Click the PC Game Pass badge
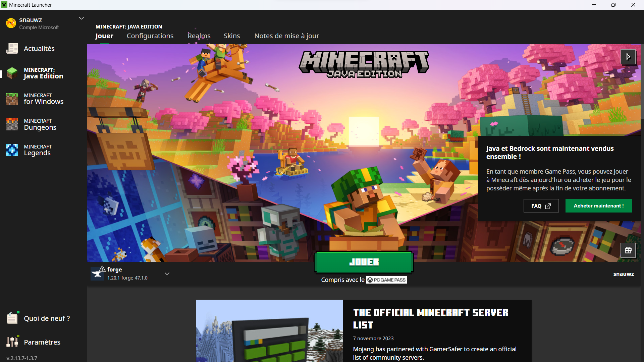 386,280
